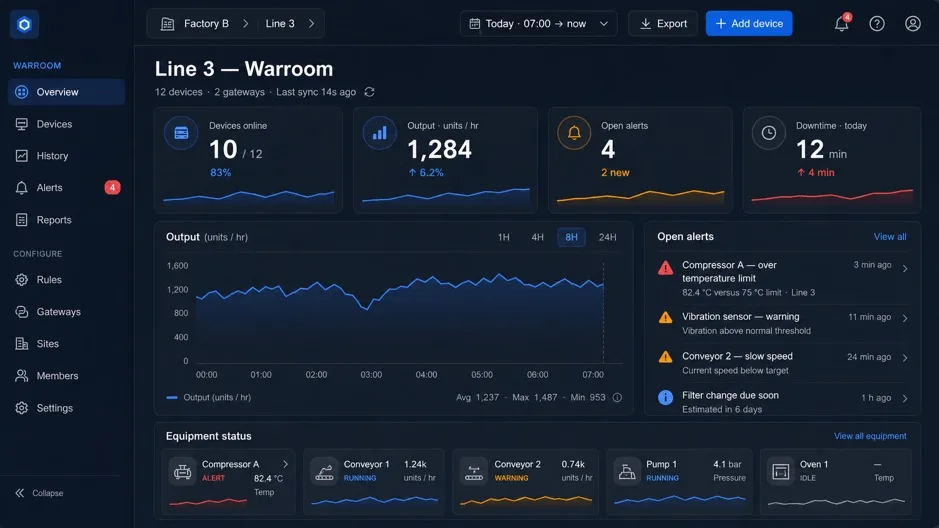Toggle Output series legend marker
This screenshot has height=528, width=939.
(172, 397)
